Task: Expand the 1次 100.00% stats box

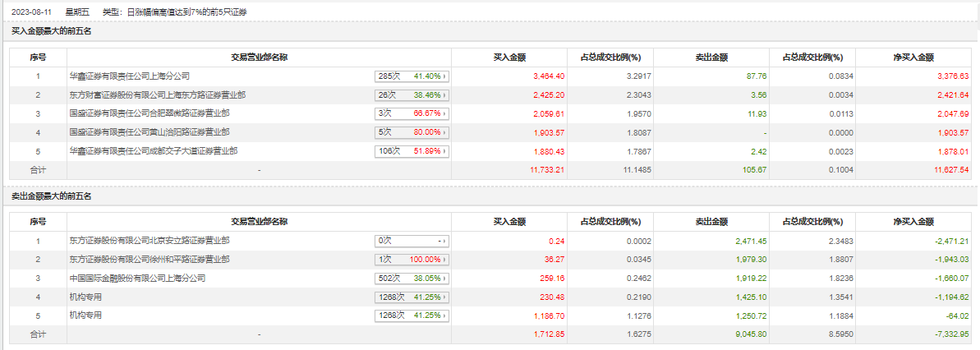Action: (412, 260)
